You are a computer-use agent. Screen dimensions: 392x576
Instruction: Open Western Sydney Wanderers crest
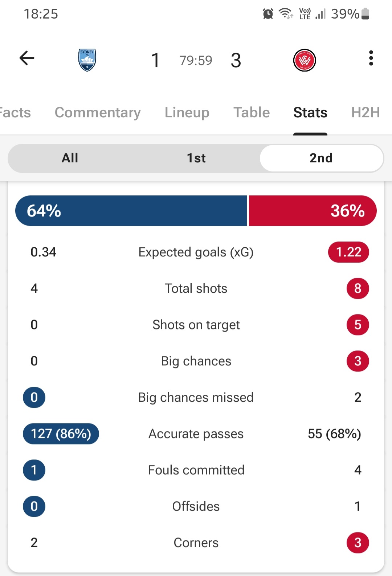click(x=305, y=60)
